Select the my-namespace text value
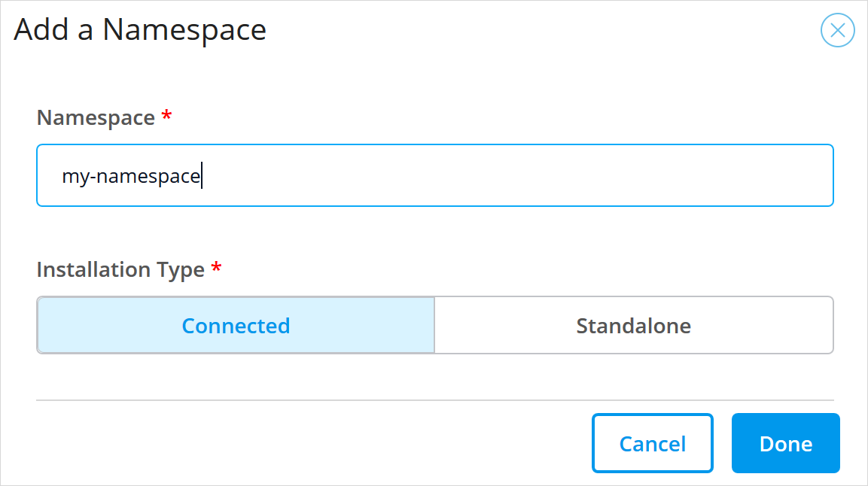 [132, 175]
